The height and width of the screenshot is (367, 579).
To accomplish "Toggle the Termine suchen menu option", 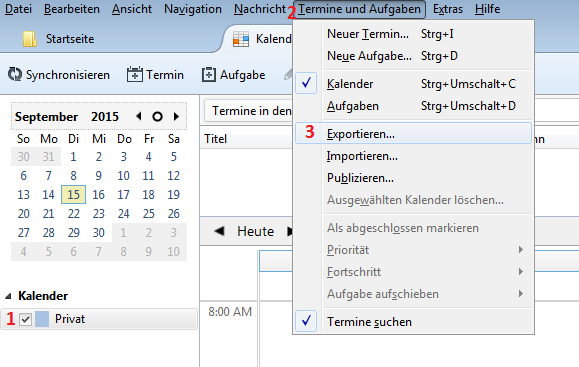I will click(413, 322).
